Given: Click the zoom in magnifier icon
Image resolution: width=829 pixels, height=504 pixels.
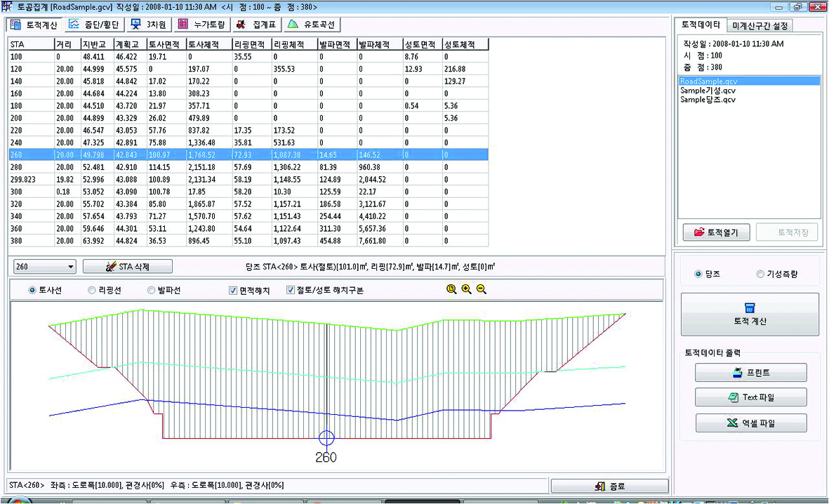Looking at the screenshot, I should point(466,289).
